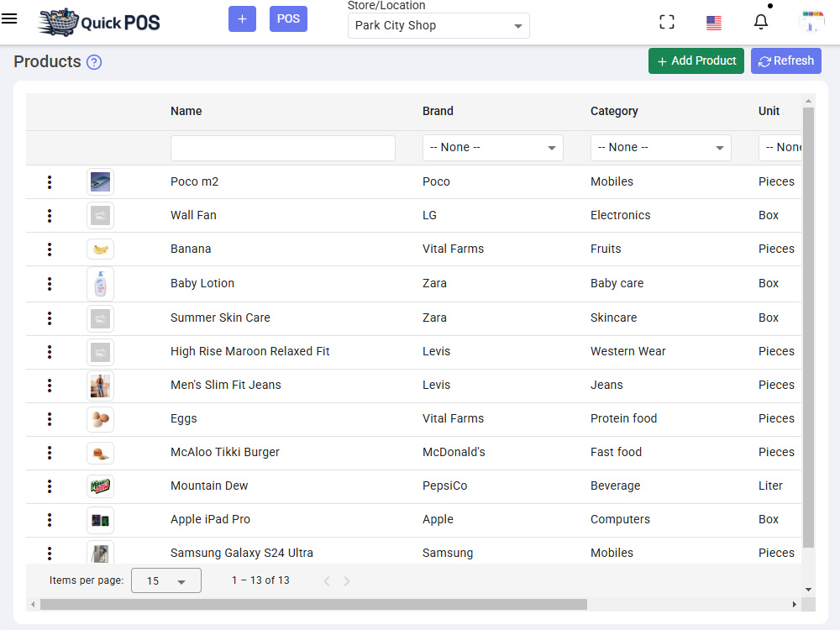Click the Refresh button
The height and width of the screenshot is (630, 840).
point(786,61)
